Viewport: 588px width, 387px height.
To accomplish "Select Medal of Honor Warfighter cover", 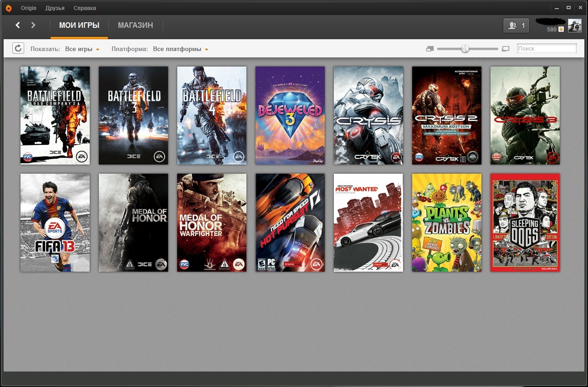I will (x=212, y=222).
